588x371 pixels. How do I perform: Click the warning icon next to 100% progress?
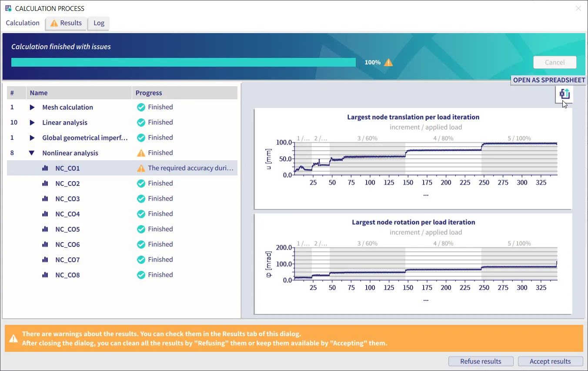pyautogui.click(x=388, y=62)
